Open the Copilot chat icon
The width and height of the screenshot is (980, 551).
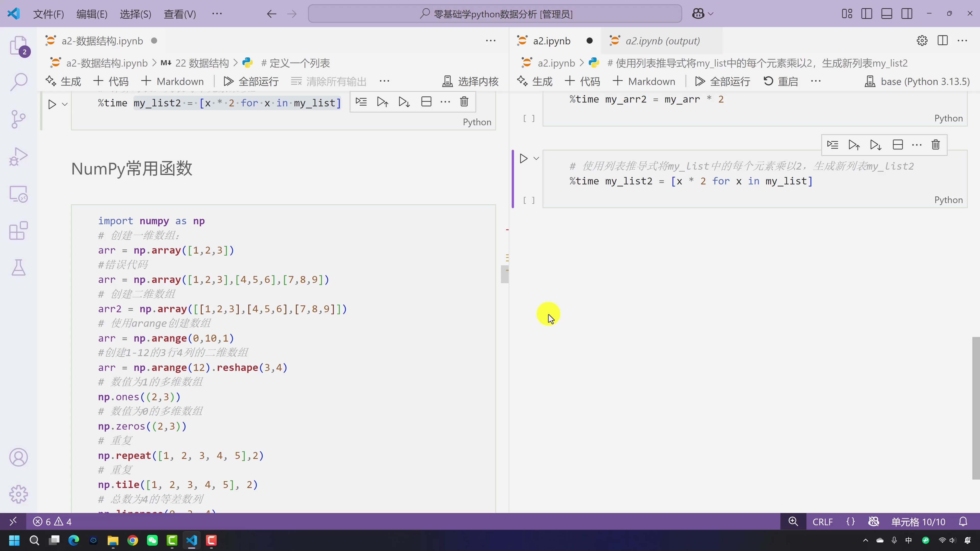pyautogui.click(x=698, y=14)
